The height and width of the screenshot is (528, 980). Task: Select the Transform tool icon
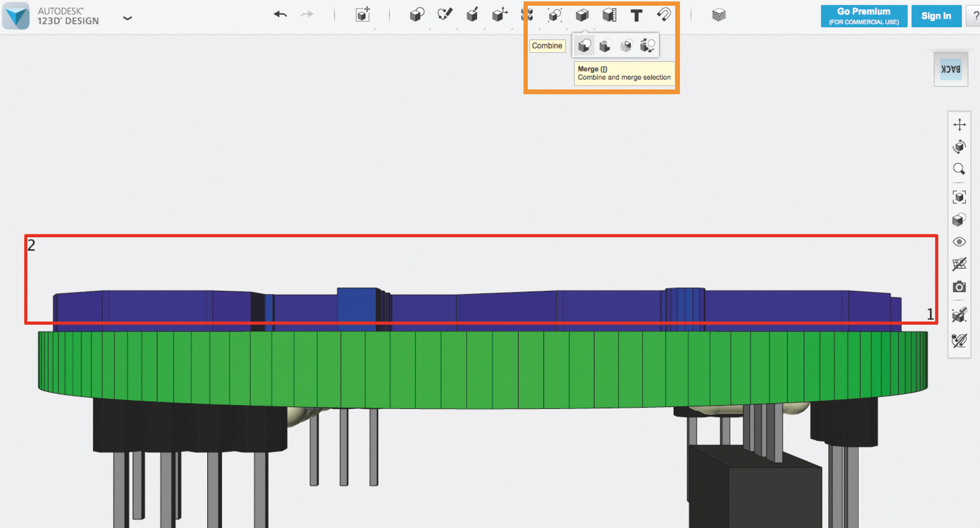tap(362, 15)
